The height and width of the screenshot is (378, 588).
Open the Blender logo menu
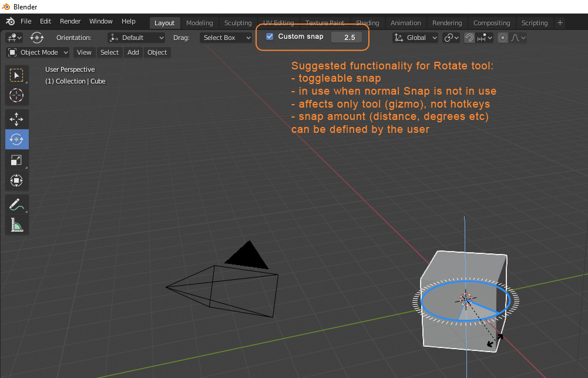pos(11,21)
